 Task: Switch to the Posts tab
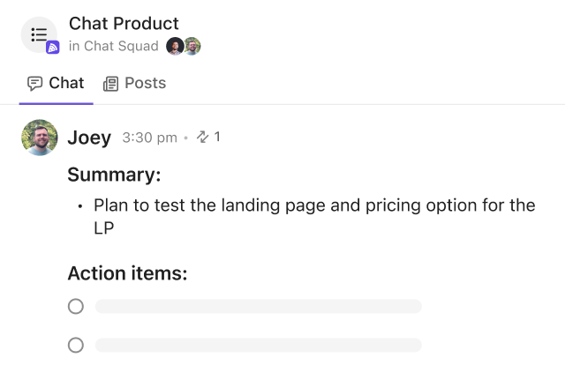(134, 83)
